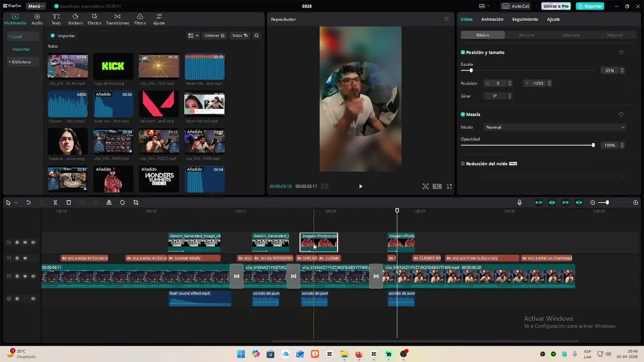
Task: Select the Recorte sub-tab
Action: pos(527,35)
